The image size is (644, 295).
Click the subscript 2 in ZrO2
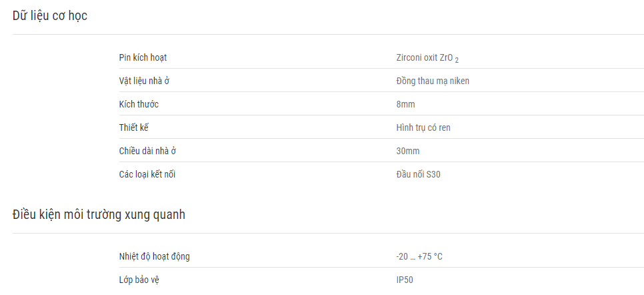tap(457, 61)
